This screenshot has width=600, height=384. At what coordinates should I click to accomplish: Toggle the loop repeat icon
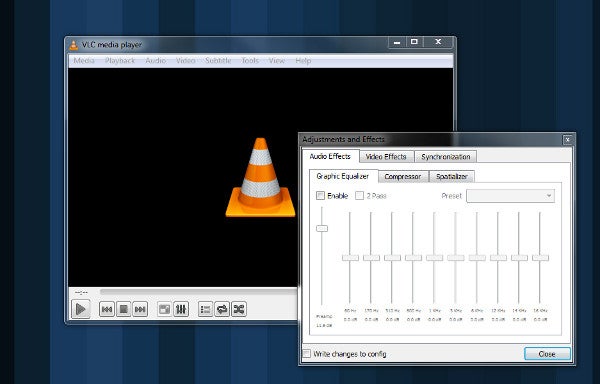222,309
